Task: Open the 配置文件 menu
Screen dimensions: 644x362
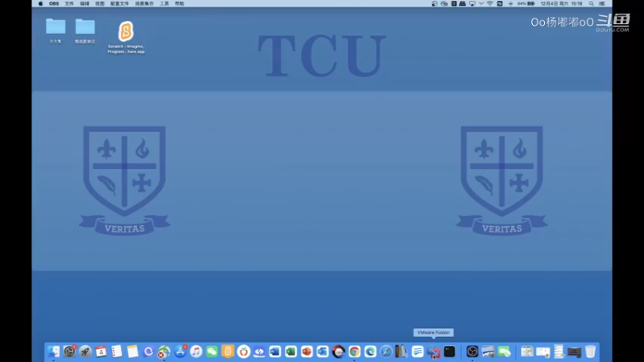Action: (x=119, y=3)
